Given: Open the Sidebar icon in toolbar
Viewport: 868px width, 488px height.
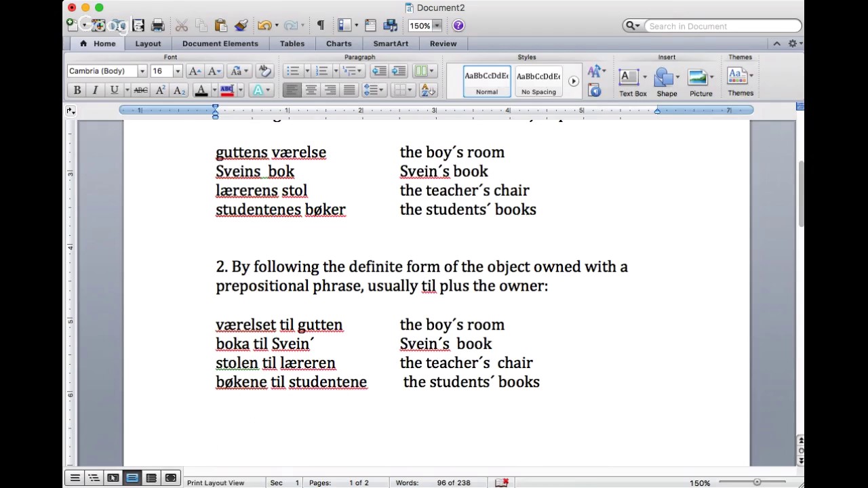Looking at the screenshot, I should [x=344, y=26].
